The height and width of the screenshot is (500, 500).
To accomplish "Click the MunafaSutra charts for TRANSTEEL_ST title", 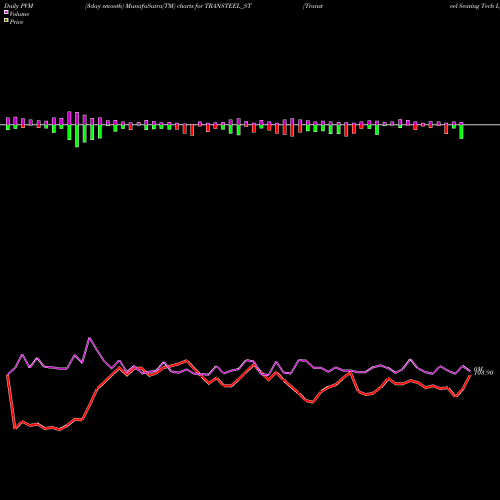I will point(168,6).
